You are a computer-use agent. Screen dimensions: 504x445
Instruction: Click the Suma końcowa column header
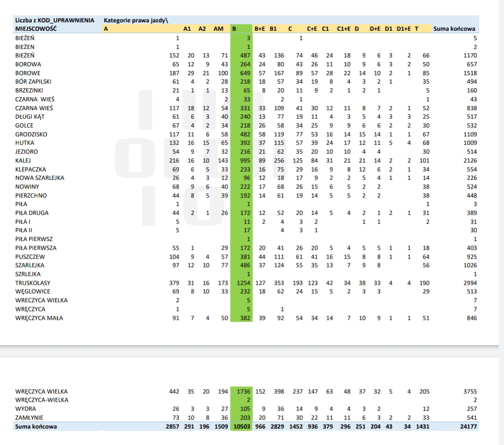pos(454,29)
